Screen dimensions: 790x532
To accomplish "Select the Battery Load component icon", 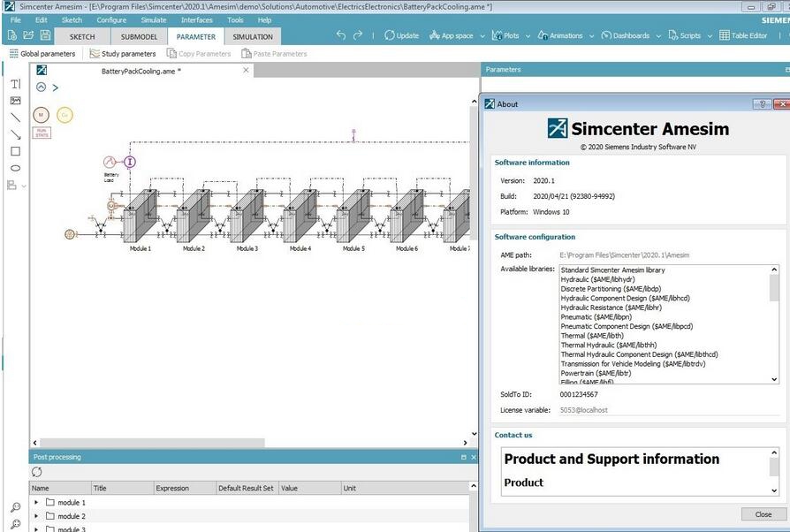I will click(110, 162).
